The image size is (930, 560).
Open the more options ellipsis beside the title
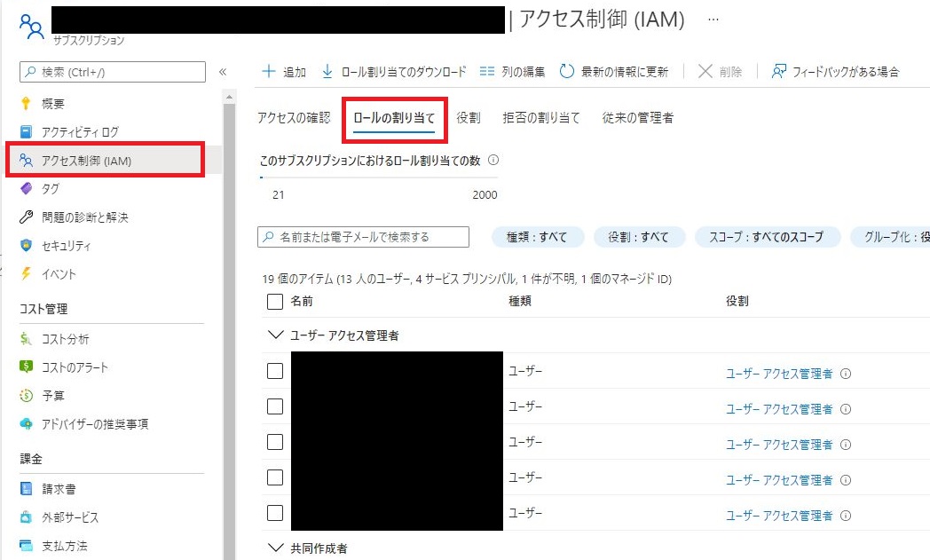point(713,20)
